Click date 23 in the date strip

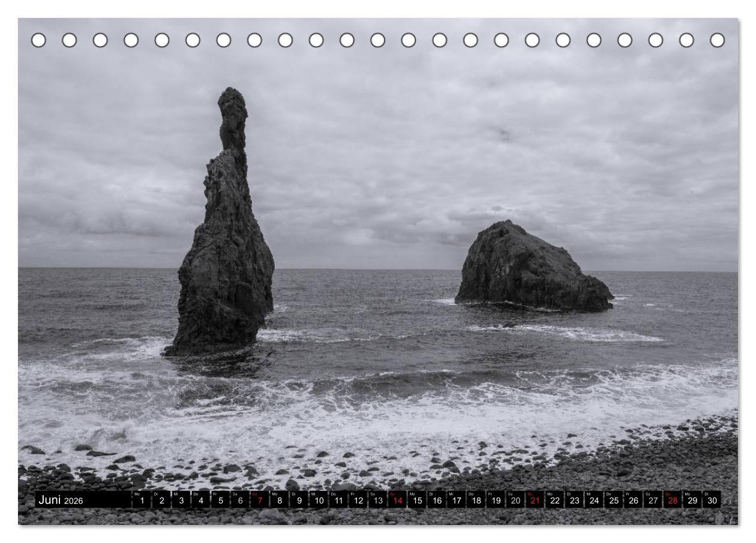[x=574, y=500]
